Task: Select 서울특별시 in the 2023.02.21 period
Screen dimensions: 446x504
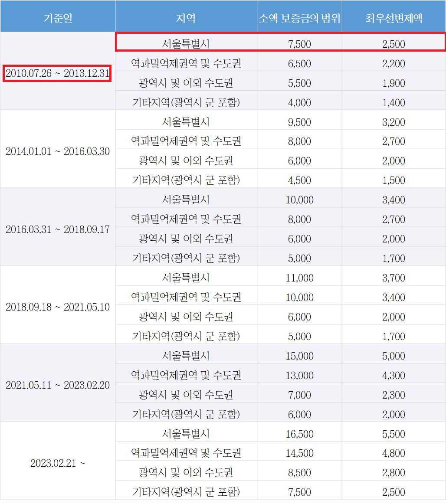Action: click(x=186, y=432)
